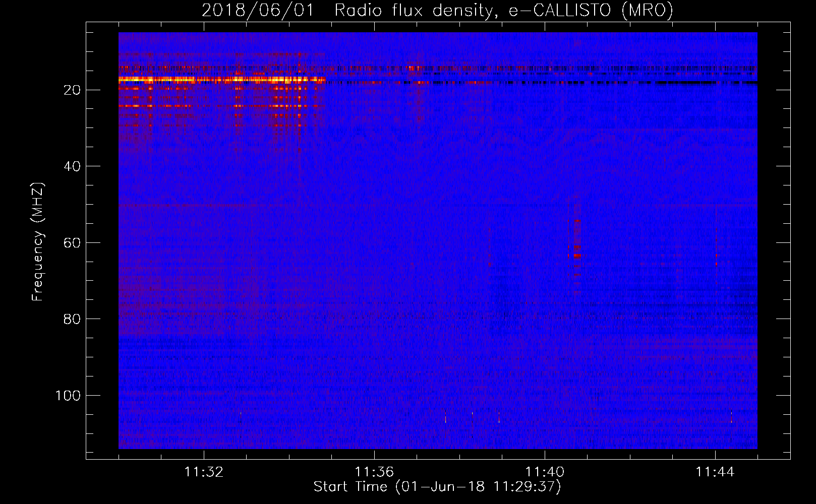Click the 'Start Time (01-Jun-18 11:29:37)' axis label
The width and height of the screenshot is (816, 504).
(437, 487)
